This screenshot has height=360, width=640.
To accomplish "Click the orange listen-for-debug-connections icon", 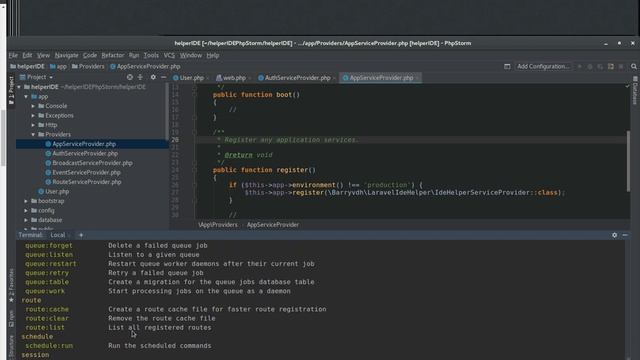I will [611, 66].
